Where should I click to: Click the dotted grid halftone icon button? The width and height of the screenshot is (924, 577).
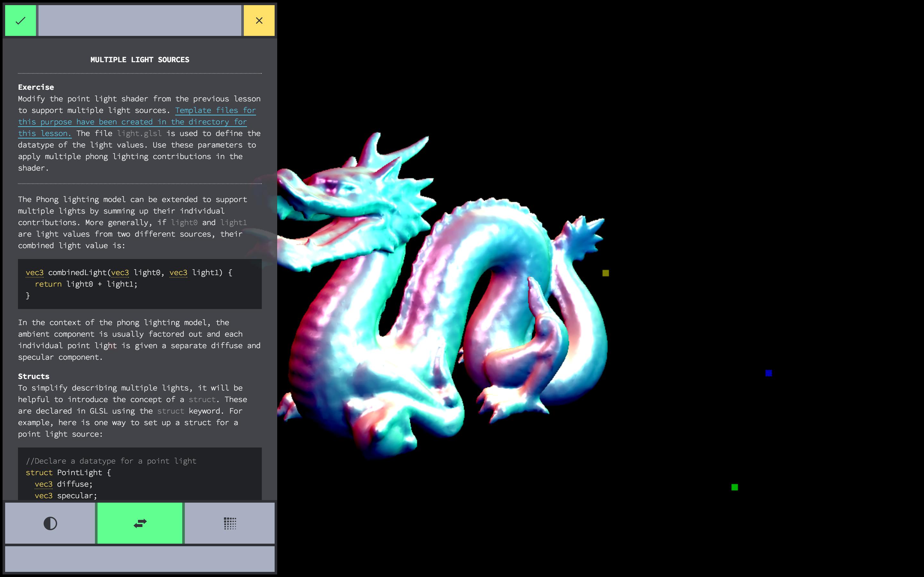point(230,523)
